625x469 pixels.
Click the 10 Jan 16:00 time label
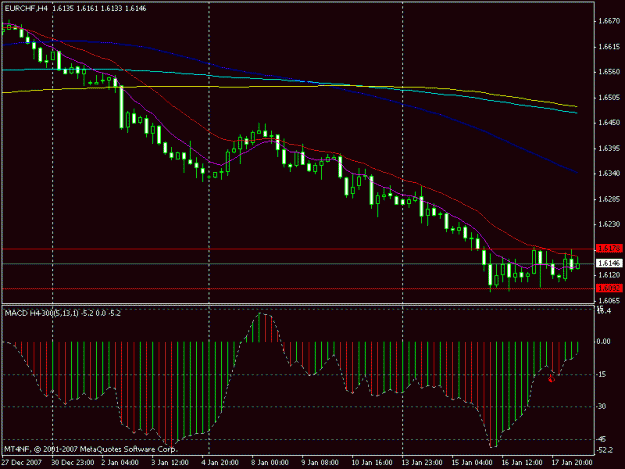click(371, 463)
